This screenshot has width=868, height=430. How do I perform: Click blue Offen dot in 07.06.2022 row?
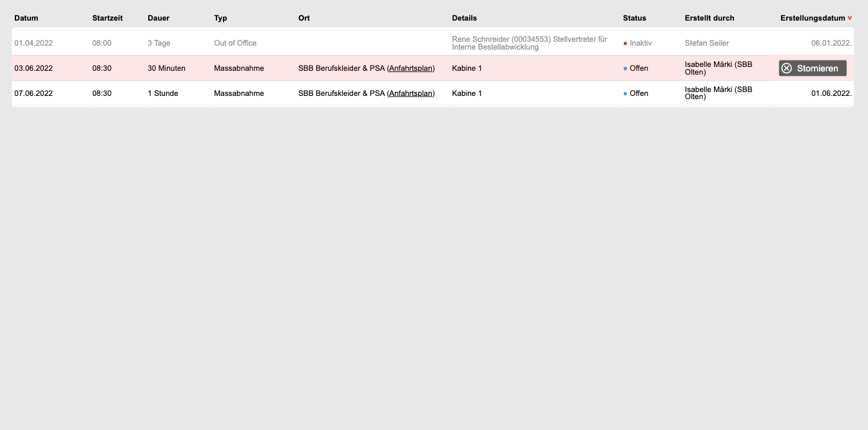[x=625, y=93]
